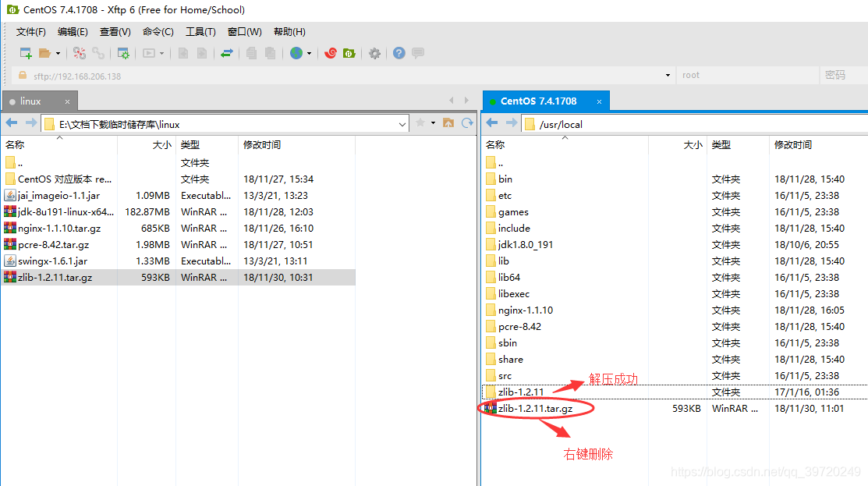Sort remote files by 名称 column
The height and width of the screenshot is (486, 868).
click(565, 145)
